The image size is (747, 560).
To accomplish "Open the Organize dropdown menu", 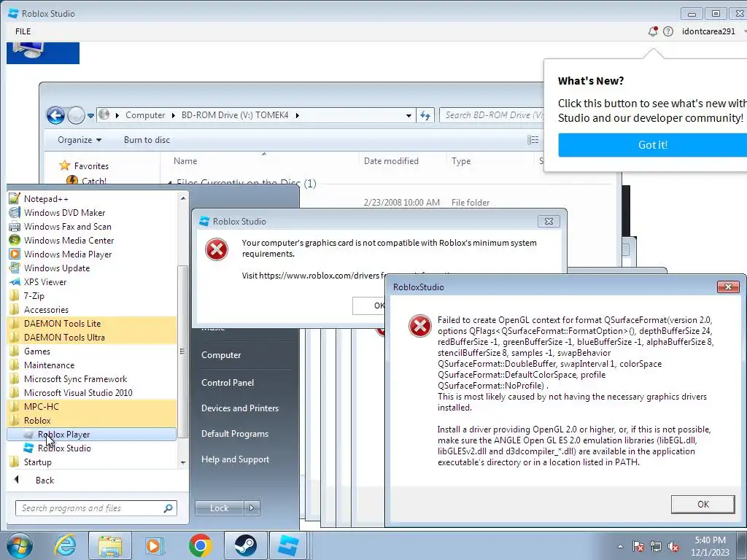I will pos(80,140).
